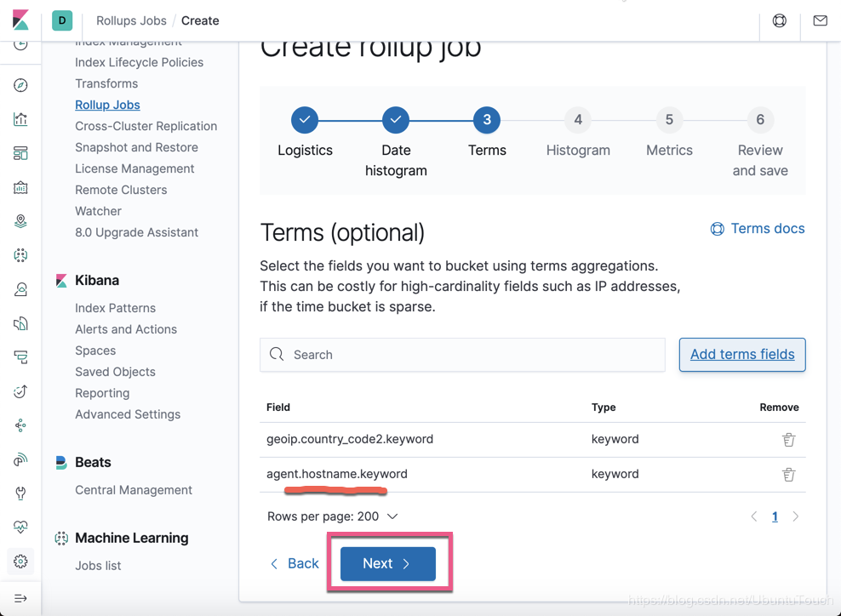Open the Terms docs link
The width and height of the screenshot is (841, 616).
click(x=758, y=228)
